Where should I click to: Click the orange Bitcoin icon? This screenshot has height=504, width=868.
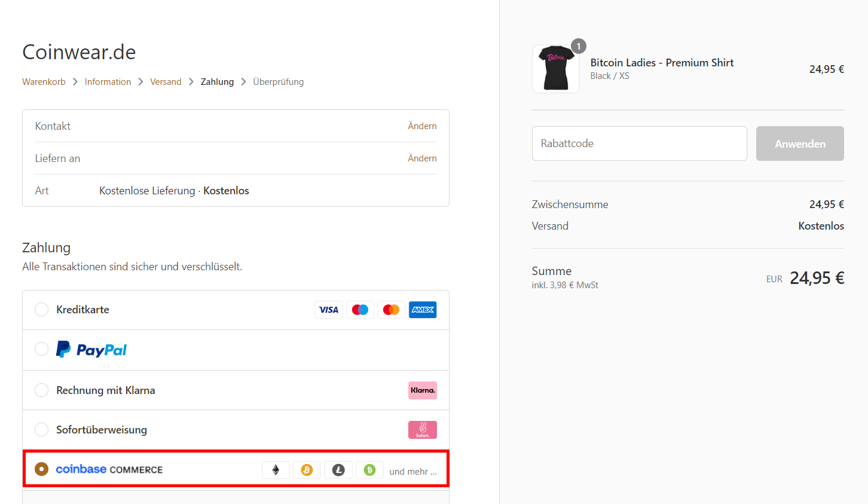[x=307, y=470]
